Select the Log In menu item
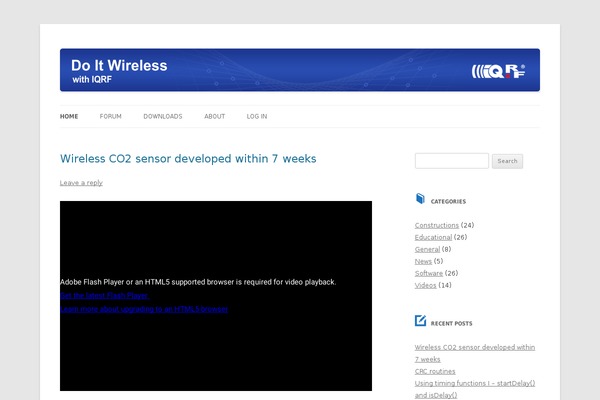The height and width of the screenshot is (400, 600). point(257,116)
